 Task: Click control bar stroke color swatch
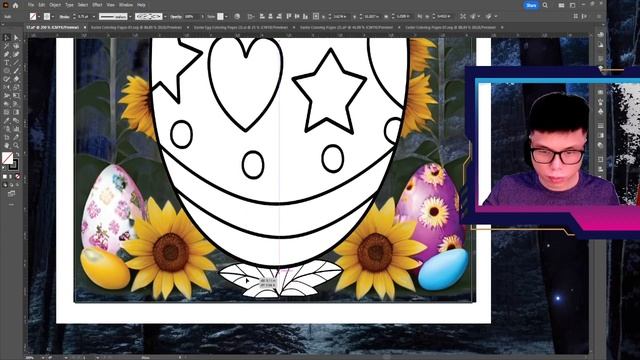[x=47, y=16]
